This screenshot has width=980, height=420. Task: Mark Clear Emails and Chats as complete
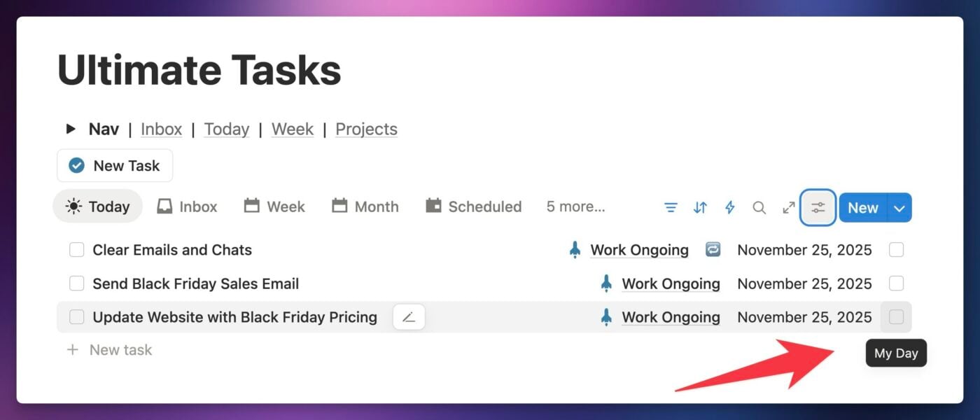click(x=76, y=249)
